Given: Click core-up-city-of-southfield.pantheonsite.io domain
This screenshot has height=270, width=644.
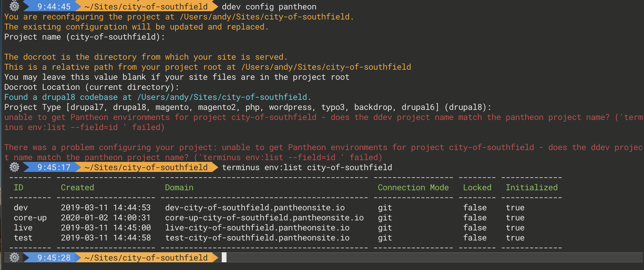Looking at the screenshot, I should [264, 218].
